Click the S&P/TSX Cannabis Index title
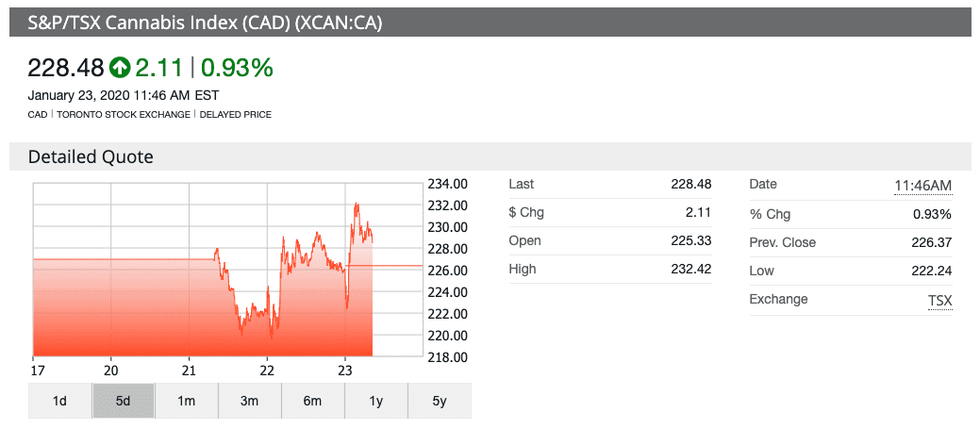980x427 pixels. coord(199,20)
